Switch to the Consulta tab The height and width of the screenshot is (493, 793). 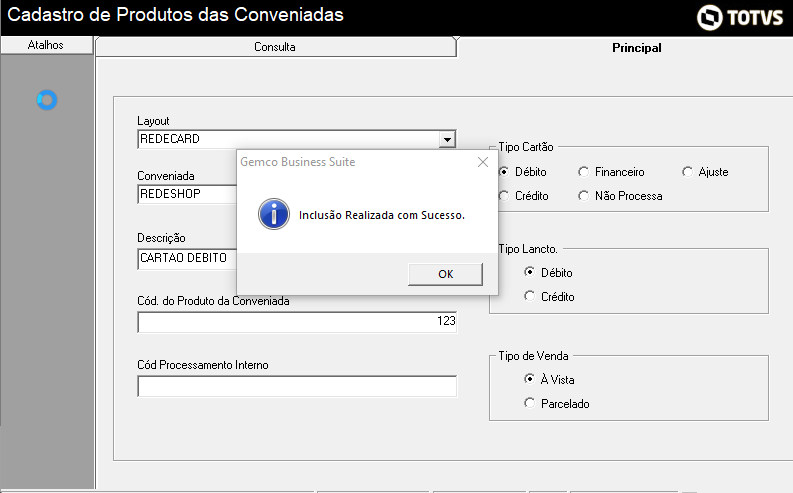pyautogui.click(x=276, y=47)
